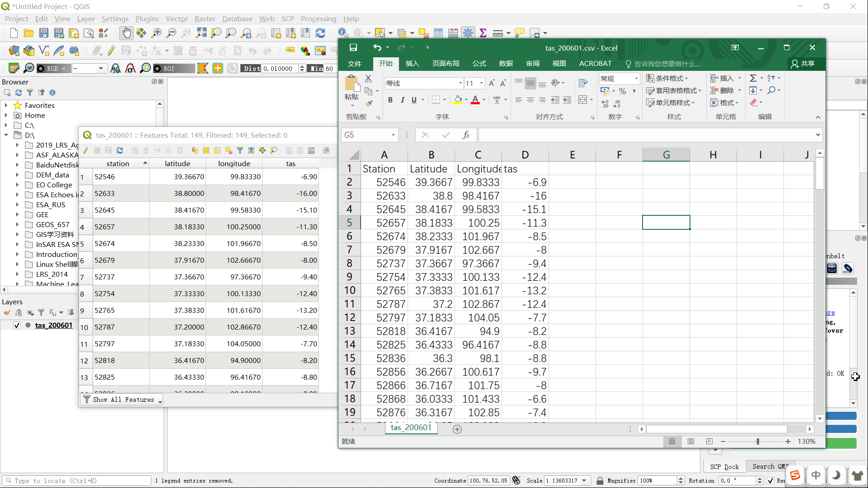Screen dimensions: 868x488
Task: Toggle the Render checkbox in status bar
Action: 770,480
